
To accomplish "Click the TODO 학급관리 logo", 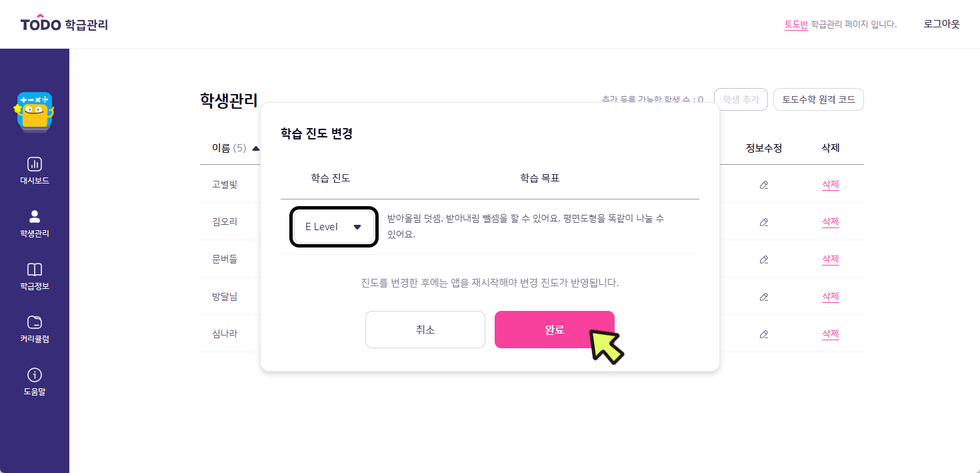I will [x=64, y=24].
